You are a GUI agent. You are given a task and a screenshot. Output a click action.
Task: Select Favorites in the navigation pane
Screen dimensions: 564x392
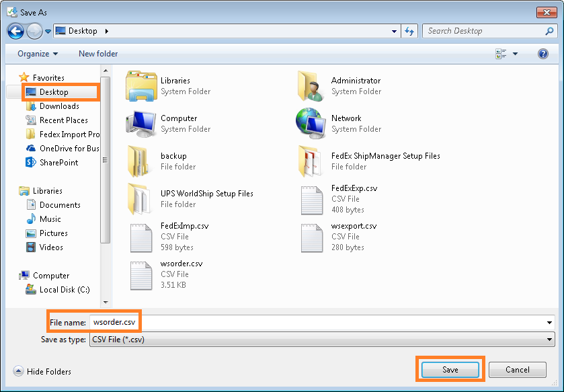pyautogui.click(x=42, y=77)
